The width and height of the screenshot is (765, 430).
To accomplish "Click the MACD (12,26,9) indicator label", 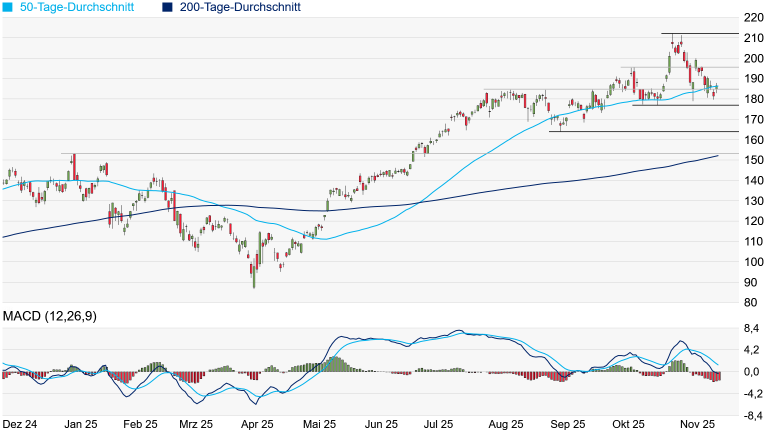I will click(x=49, y=317).
